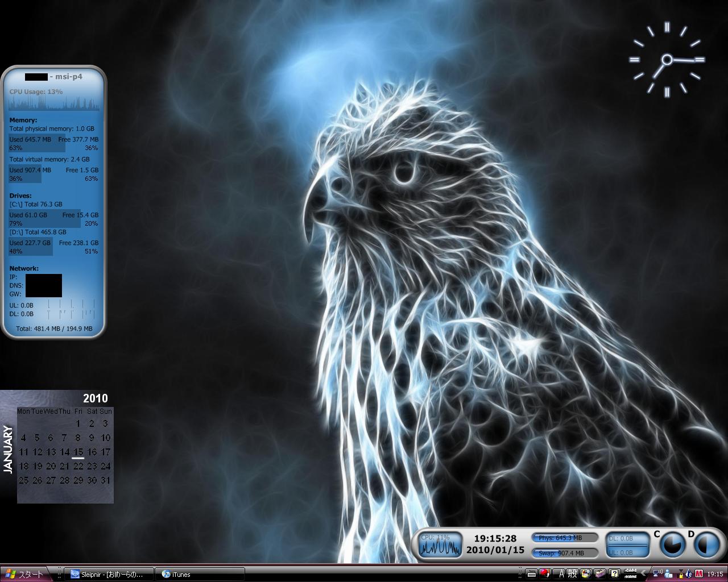Click the taskbar clock showing 19:15
Image resolution: width=728 pixels, height=582 pixels.
point(715,574)
